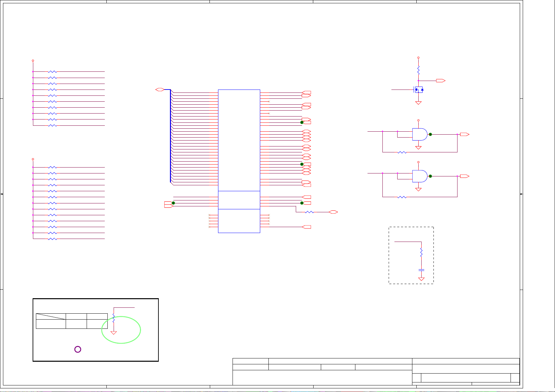Select the MOSFET transistor symbol
555x392 pixels.
click(x=418, y=90)
